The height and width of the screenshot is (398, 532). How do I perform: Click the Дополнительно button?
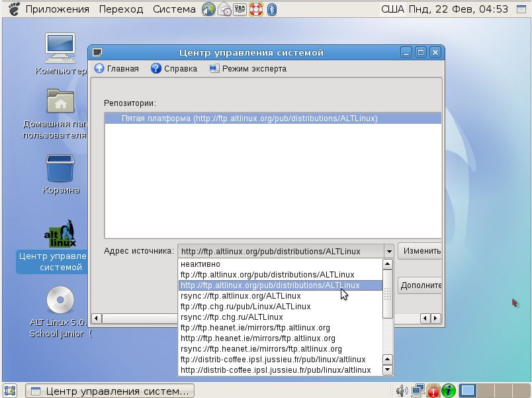coord(420,285)
